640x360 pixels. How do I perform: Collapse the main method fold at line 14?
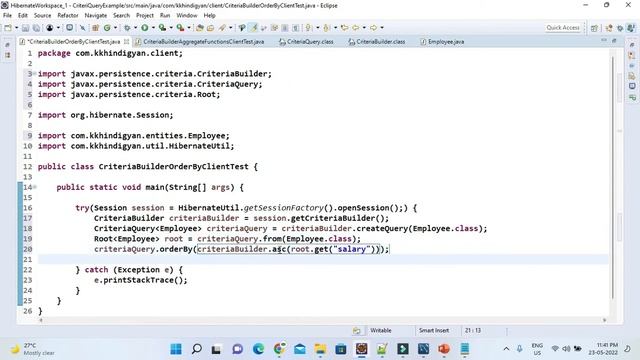pyautogui.click(x=35, y=187)
